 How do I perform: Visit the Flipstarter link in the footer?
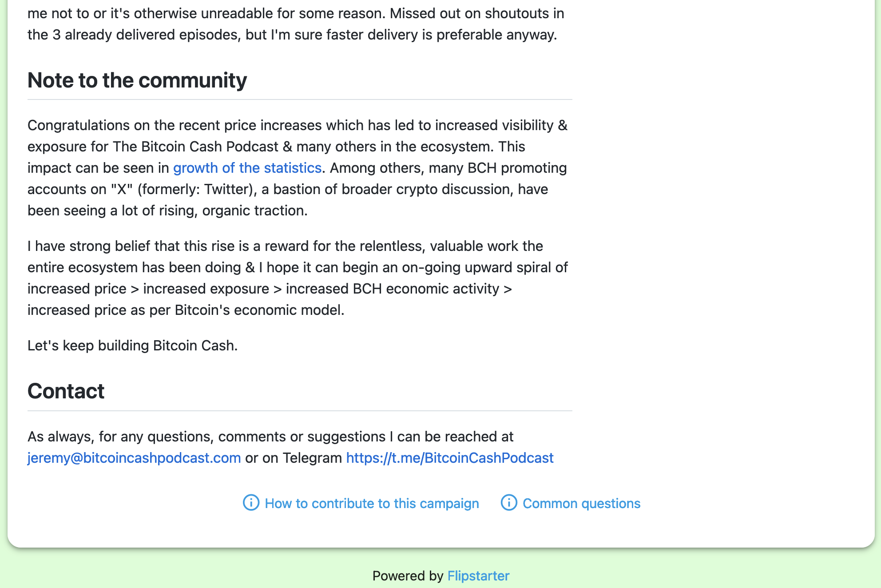478,576
